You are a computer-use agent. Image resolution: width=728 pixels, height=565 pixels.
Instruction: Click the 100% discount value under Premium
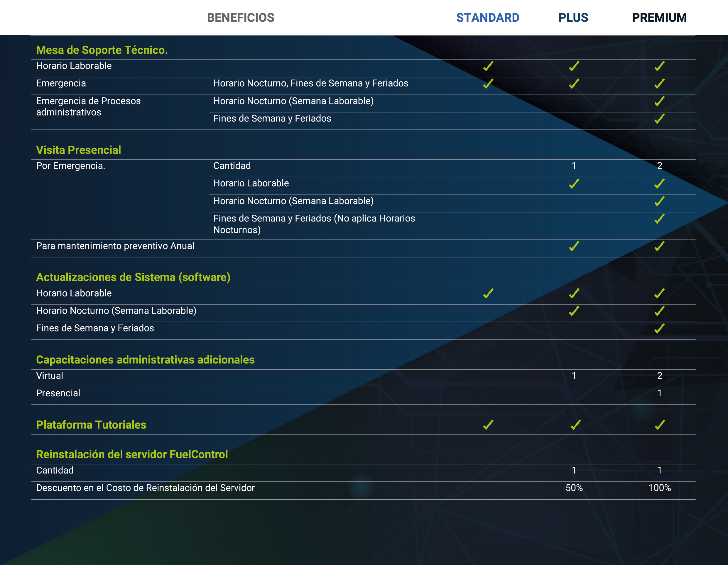coord(659,488)
